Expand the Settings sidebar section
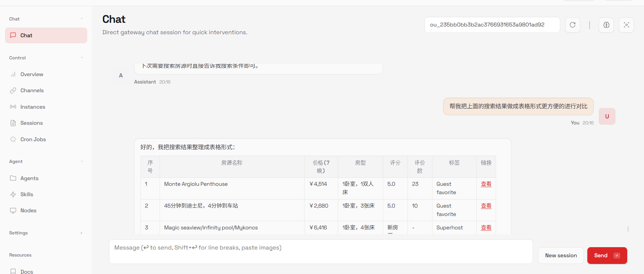Image resolution: width=644 pixels, height=274 pixels. click(82, 233)
